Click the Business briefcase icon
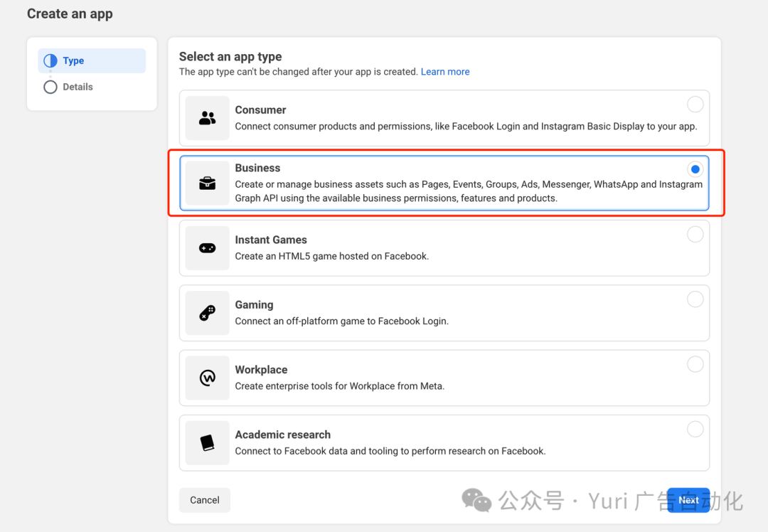768x532 pixels. pos(207,183)
